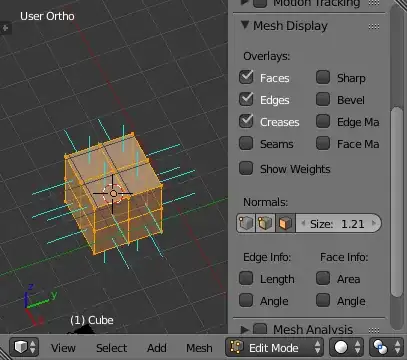
Task: Expand the Mesh Analysis panel
Action: pos(245,330)
